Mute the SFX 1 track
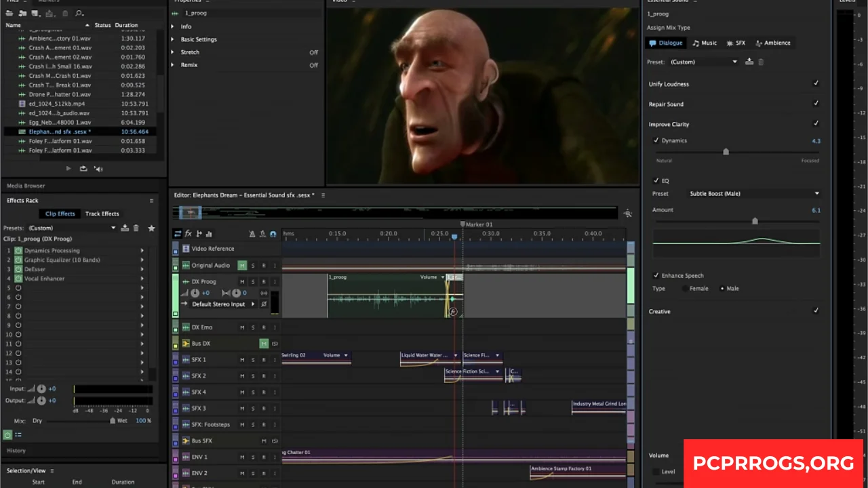This screenshot has height=488, width=868. [x=242, y=359]
